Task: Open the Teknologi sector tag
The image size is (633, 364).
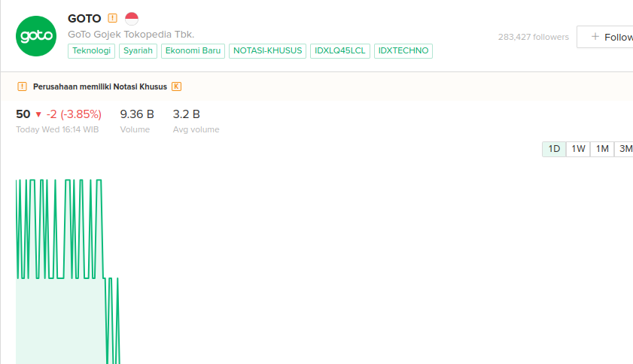Action: click(x=91, y=51)
